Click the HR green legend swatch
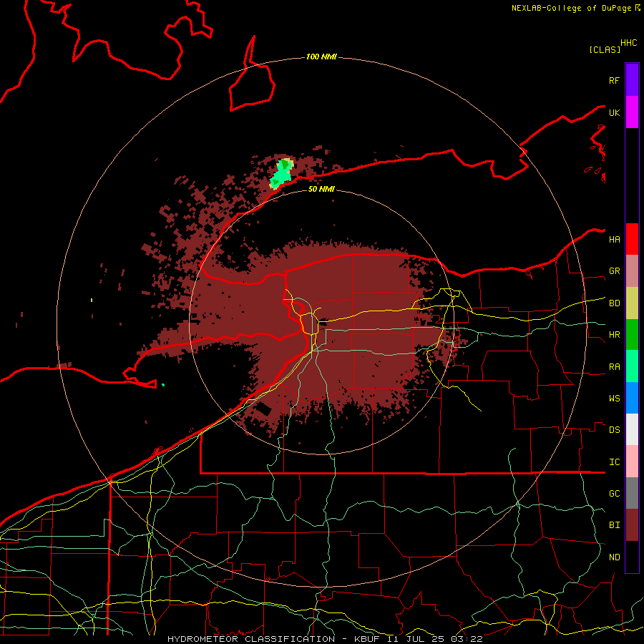Image resolution: width=644 pixels, height=644 pixels. (x=632, y=335)
